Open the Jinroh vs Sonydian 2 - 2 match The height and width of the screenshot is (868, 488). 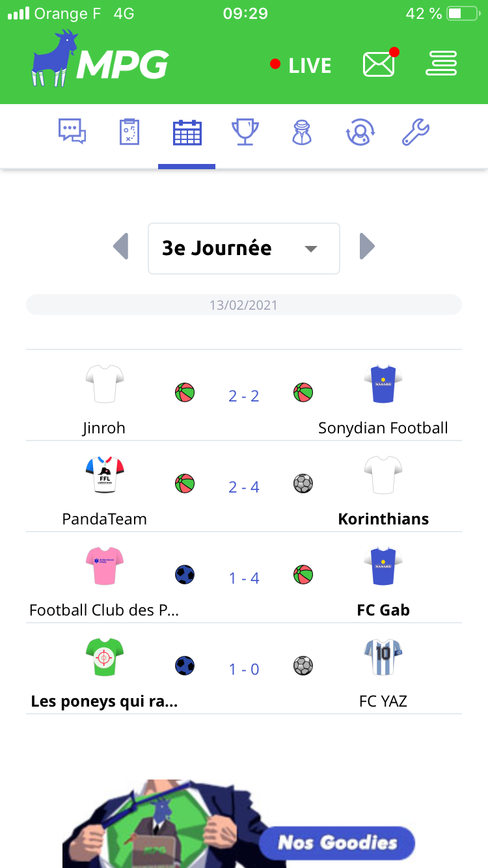point(244,396)
